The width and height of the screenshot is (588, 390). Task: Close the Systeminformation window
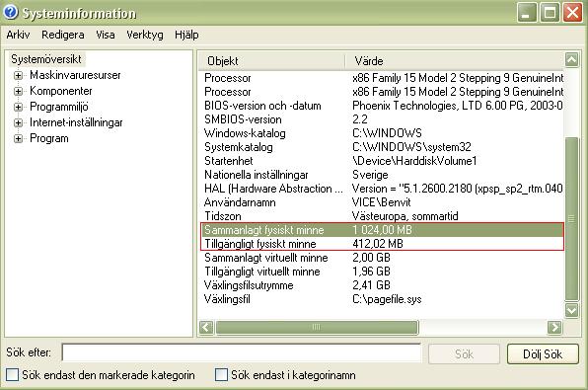tap(572, 13)
